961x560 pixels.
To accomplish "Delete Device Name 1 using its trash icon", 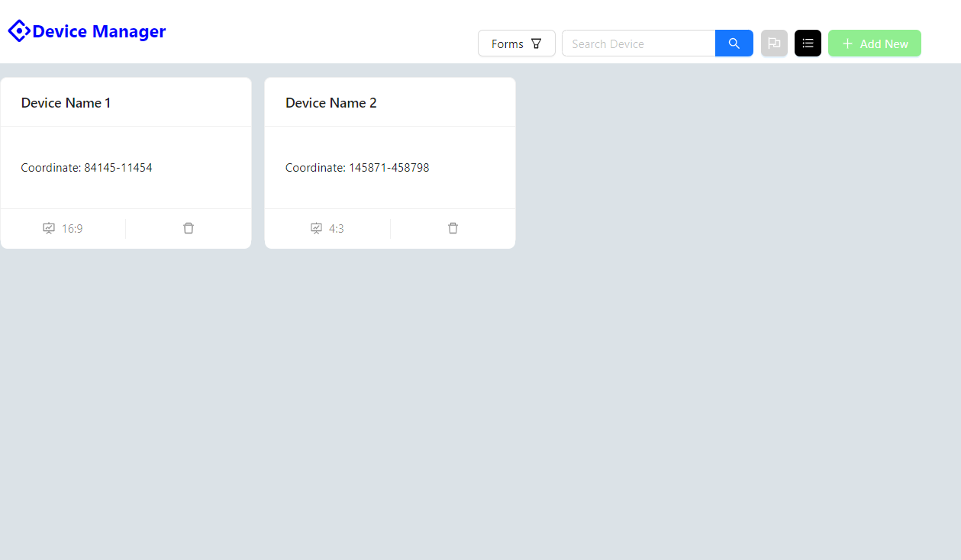I will (x=188, y=228).
